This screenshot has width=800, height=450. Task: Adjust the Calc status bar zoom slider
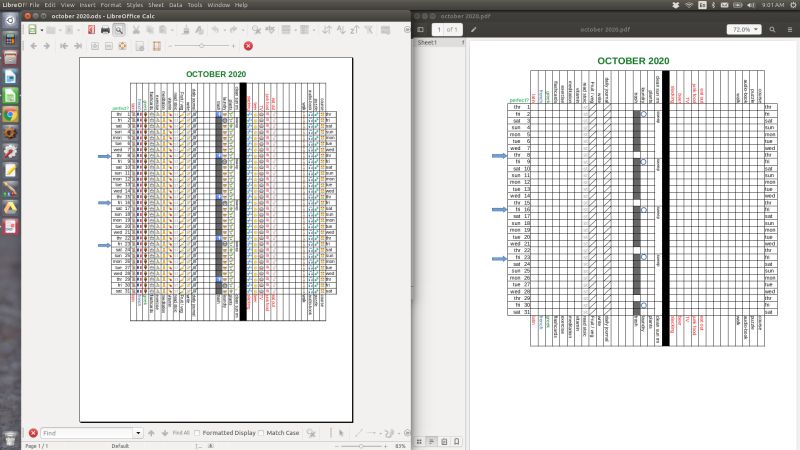[361, 446]
